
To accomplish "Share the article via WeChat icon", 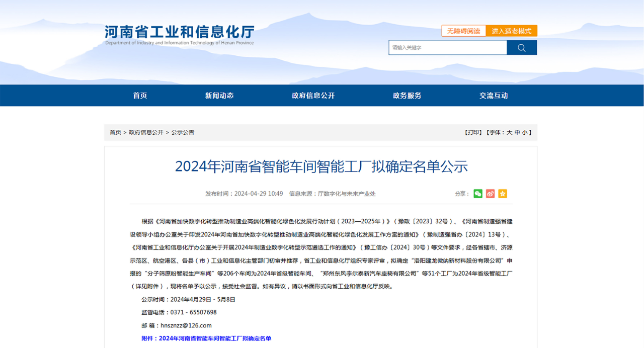I will pyautogui.click(x=477, y=194).
